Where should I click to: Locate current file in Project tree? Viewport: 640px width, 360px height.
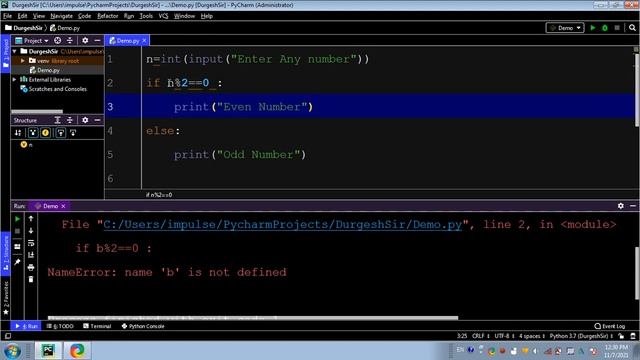point(58,40)
